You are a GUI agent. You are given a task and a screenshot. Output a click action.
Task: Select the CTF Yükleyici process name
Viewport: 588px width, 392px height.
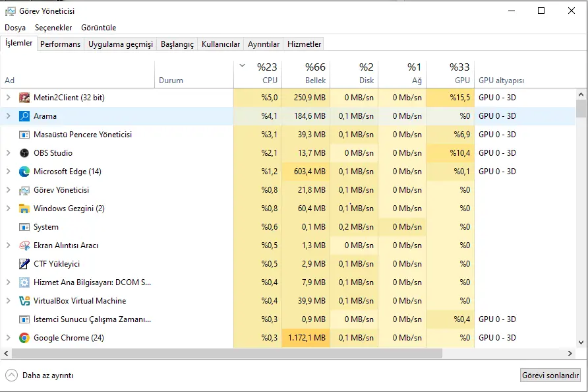point(57,263)
